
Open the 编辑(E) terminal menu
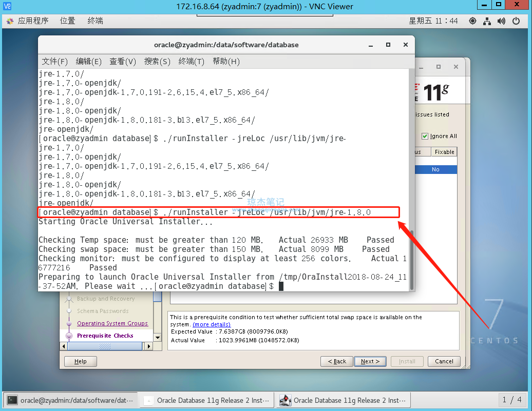tap(88, 62)
